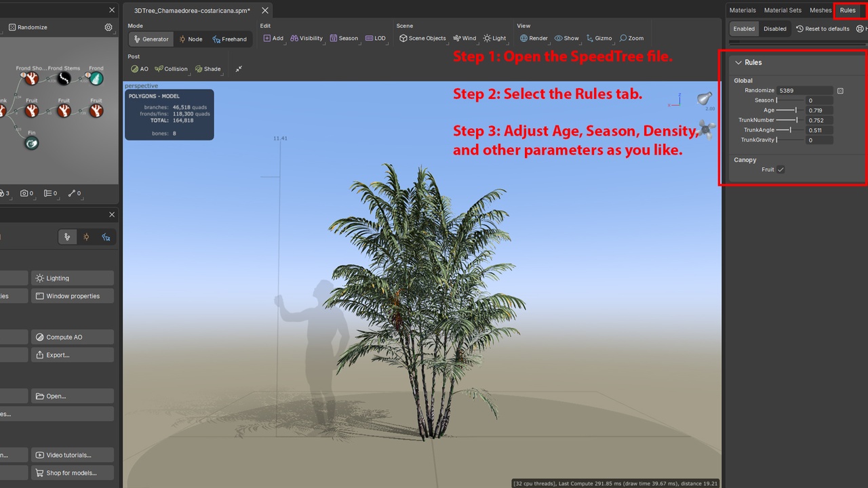Open Shop for models... link
The image size is (868, 488).
coord(73,473)
